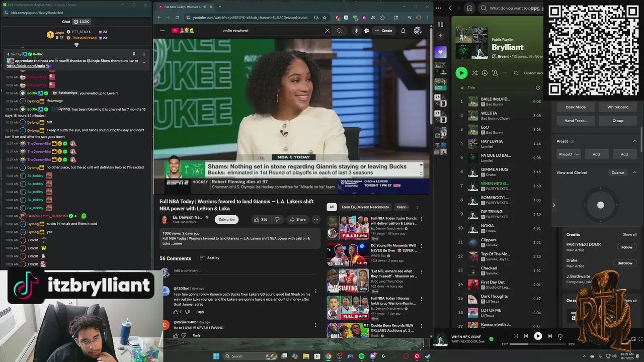644x362 pixels.
Task: Toggle Desk Mode in the camera panel
Action: pos(576,107)
